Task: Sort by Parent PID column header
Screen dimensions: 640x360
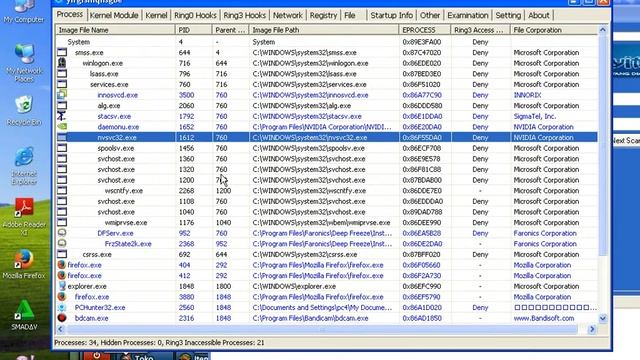Action: point(231,30)
